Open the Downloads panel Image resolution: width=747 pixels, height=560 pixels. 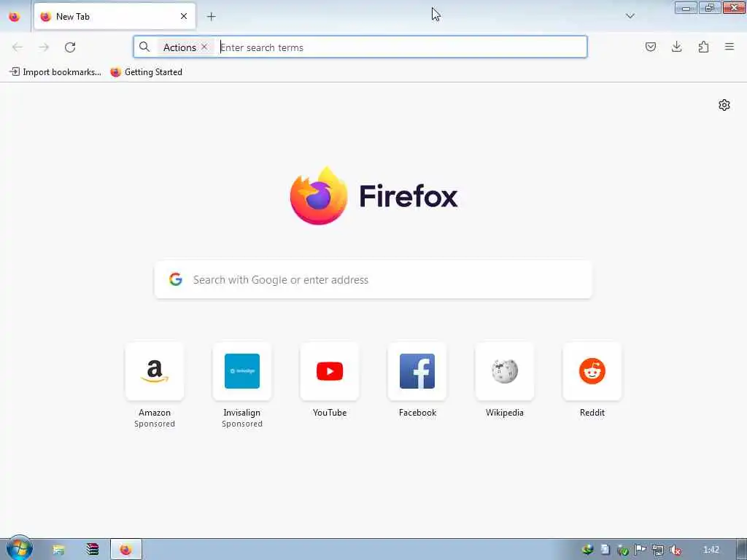[676, 47]
